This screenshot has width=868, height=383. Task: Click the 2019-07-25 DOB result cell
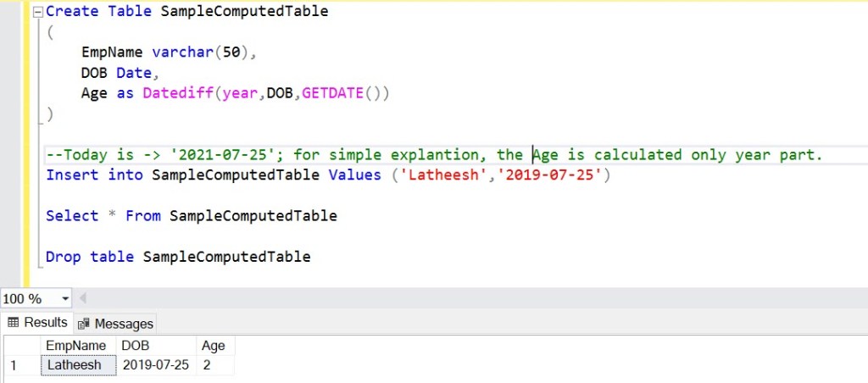155,365
